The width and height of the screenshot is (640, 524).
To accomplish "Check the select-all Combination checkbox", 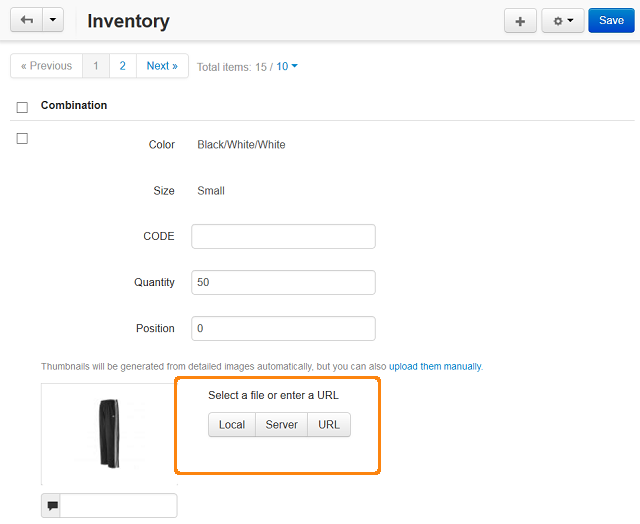I will tap(22, 107).
